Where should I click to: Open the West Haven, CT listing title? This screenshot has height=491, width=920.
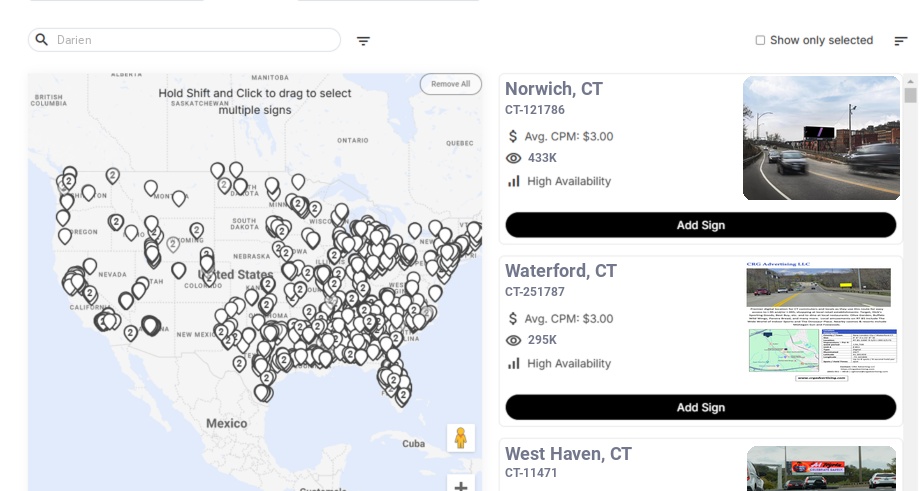click(568, 454)
